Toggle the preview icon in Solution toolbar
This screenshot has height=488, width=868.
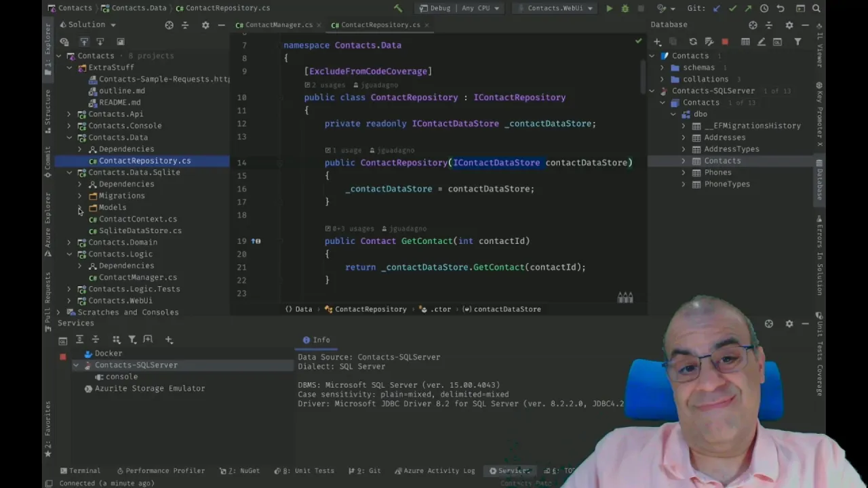pyautogui.click(x=121, y=41)
